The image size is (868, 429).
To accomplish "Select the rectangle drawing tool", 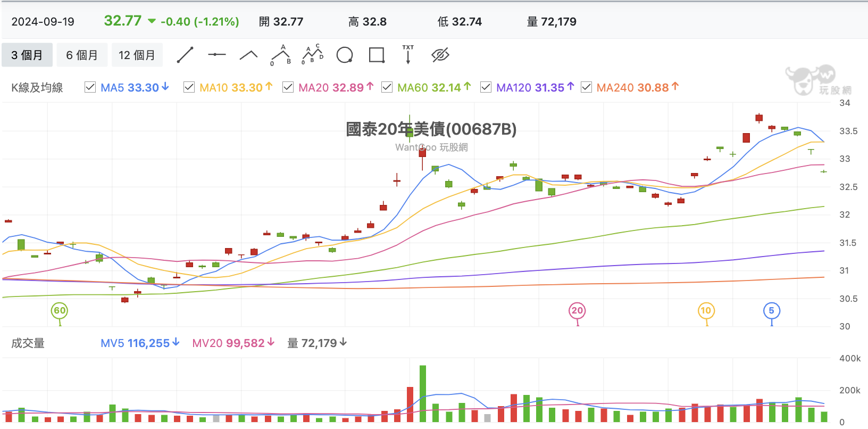I will pos(377,55).
